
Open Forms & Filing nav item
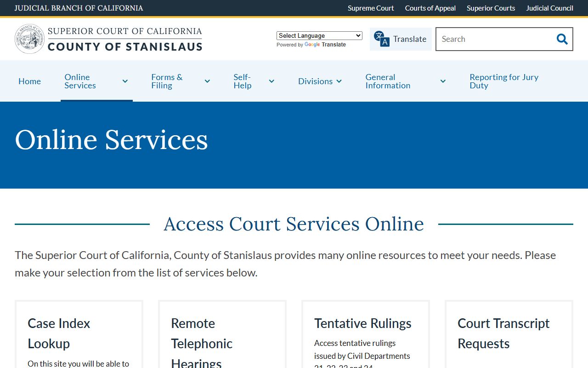pyautogui.click(x=167, y=81)
